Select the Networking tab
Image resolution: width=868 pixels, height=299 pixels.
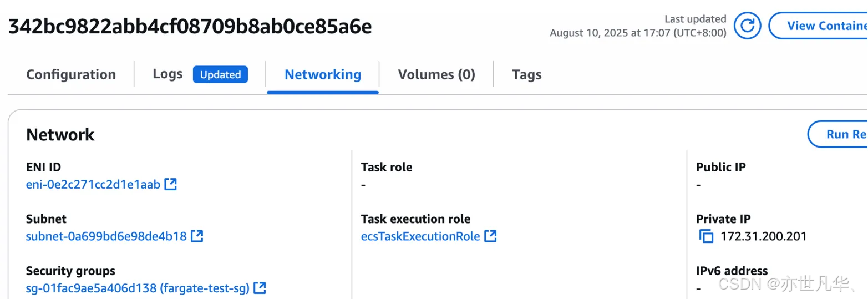[323, 74]
